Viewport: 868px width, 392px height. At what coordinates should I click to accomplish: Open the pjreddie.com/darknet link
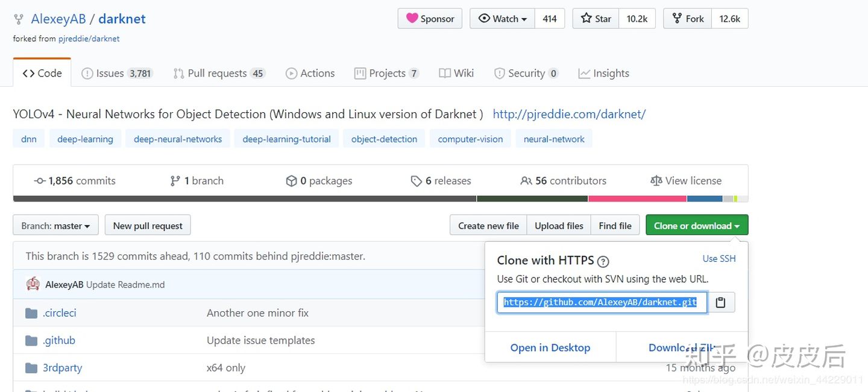(x=569, y=114)
